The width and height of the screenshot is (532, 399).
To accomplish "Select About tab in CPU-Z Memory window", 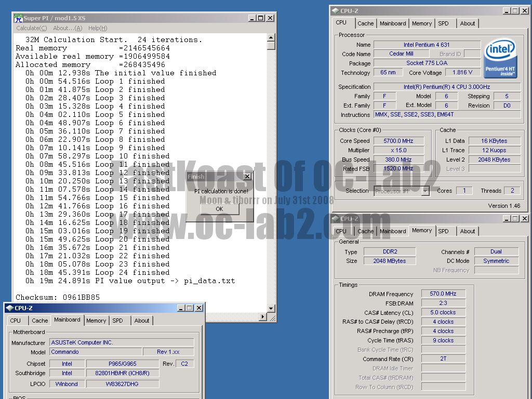I will point(467,231).
